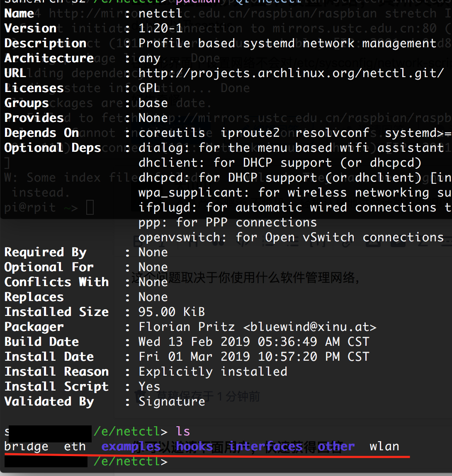Select 'Profile based systemd network management' description

point(287,44)
